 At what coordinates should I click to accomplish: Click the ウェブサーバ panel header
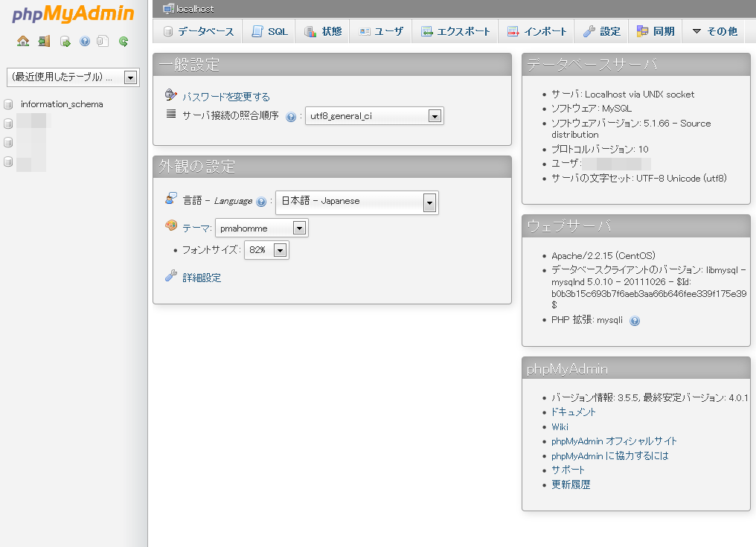pos(636,225)
